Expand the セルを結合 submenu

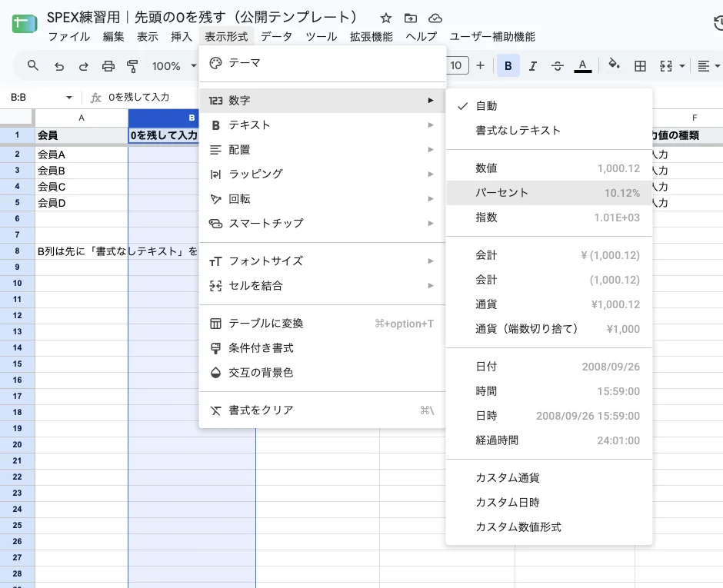pyautogui.click(x=323, y=286)
